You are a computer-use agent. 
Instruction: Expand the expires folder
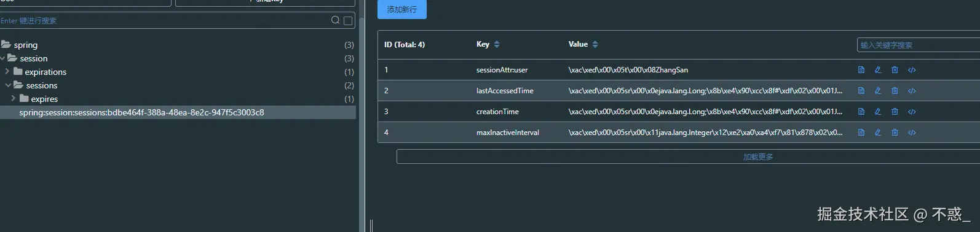pos(14,99)
